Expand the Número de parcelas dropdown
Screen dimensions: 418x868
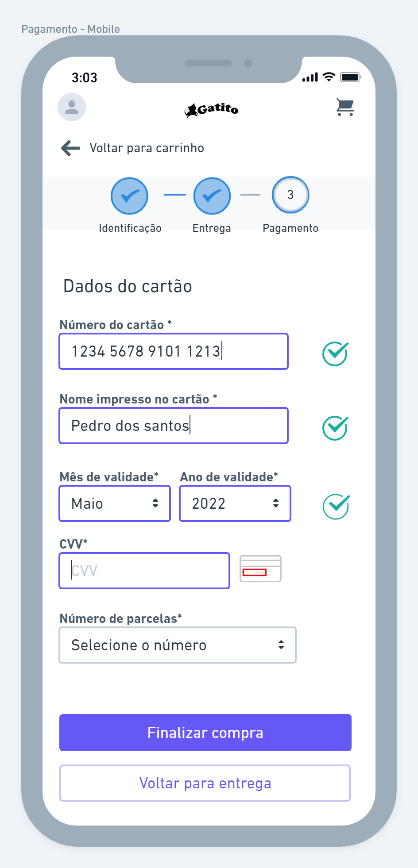coord(178,645)
